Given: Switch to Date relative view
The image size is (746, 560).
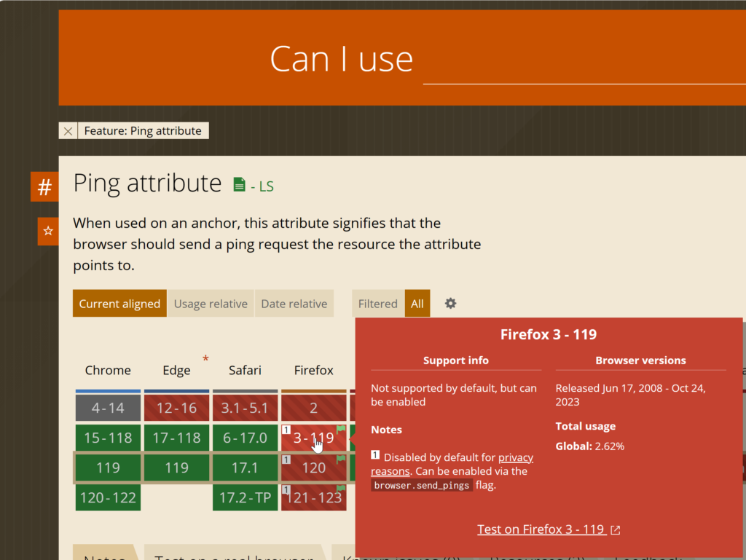Looking at the screenshot, I should coord(294,304).
